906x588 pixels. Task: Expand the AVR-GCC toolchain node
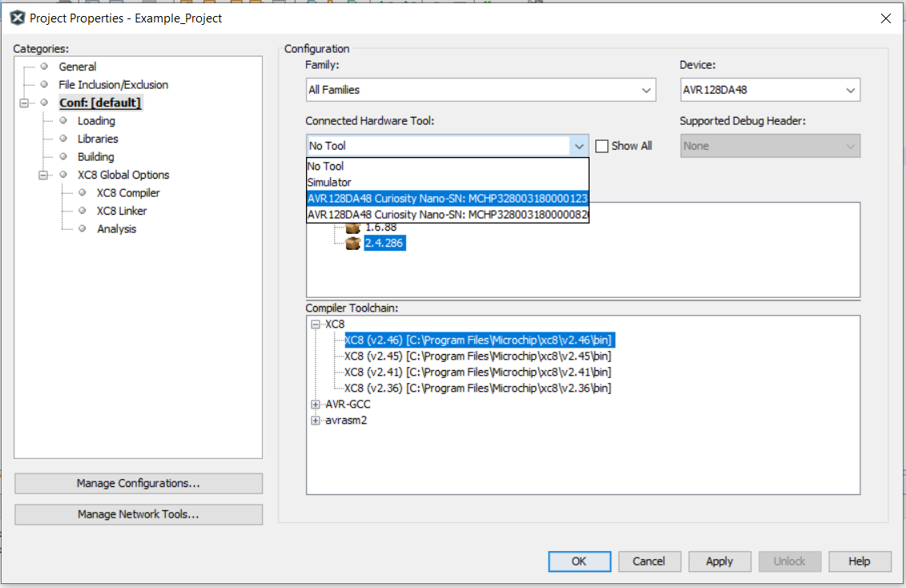click(x=316, y=405)
